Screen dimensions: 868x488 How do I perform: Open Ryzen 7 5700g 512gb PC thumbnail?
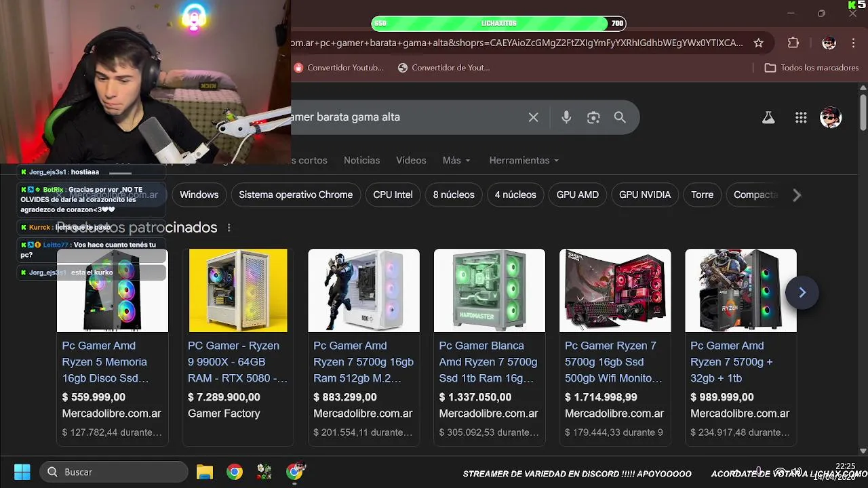[x=363, y=290]
